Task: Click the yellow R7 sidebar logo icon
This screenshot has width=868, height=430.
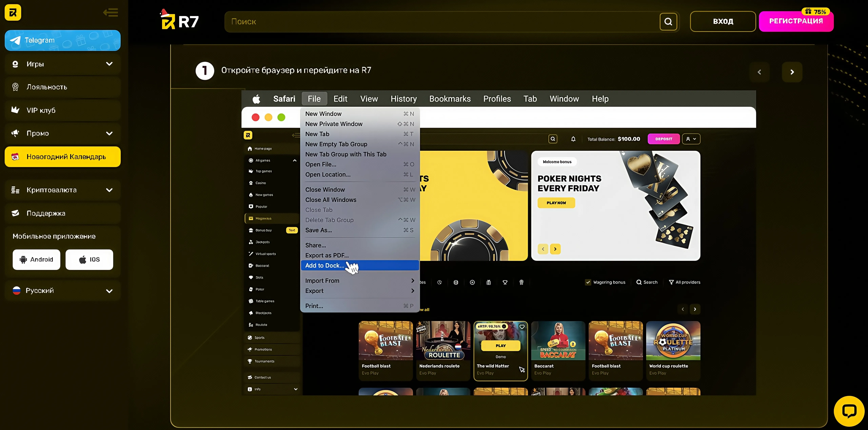Action: [13, 13]
